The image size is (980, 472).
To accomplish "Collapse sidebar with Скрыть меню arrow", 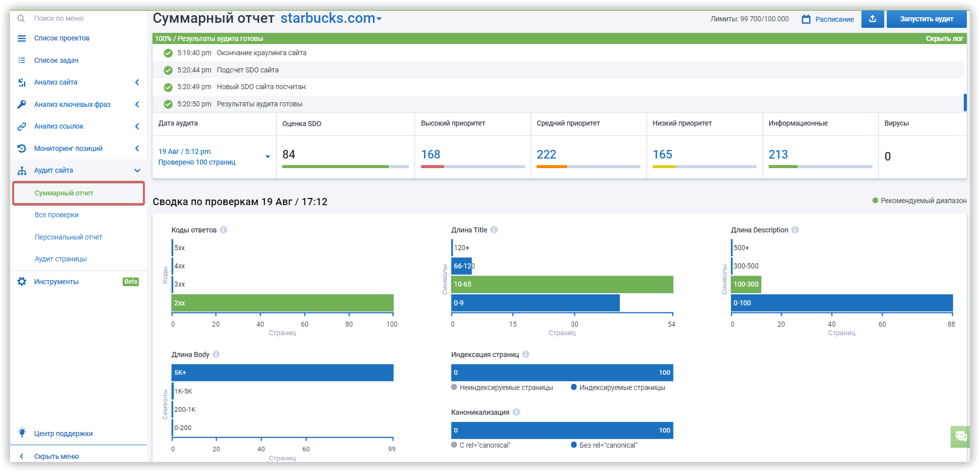I will tap(22, 456).
